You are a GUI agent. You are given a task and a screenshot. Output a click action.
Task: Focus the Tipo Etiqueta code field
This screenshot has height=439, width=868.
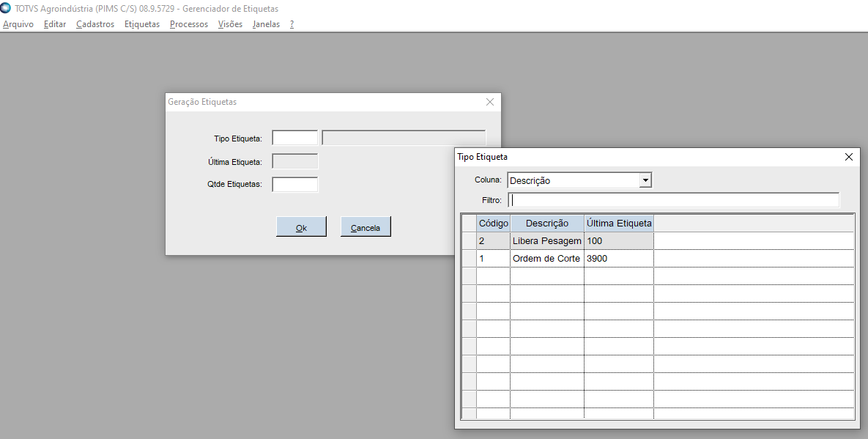(x=295, y=138)
